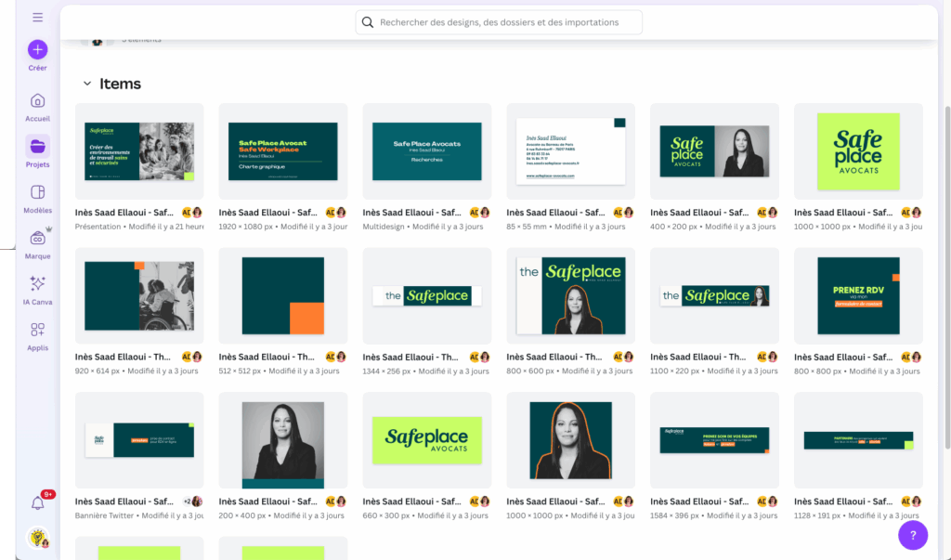Click the search magnifier icon
The width and height of the screenshot is (951, 560).
(x=368, y=22)
